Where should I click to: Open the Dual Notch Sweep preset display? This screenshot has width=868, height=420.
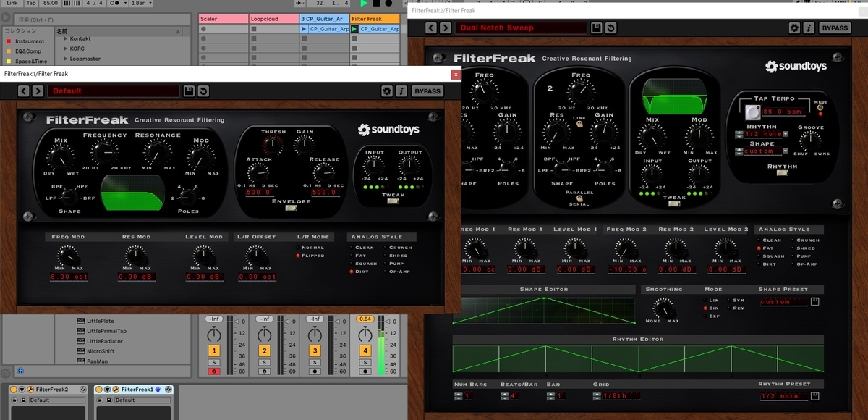[x=521, y=28]
